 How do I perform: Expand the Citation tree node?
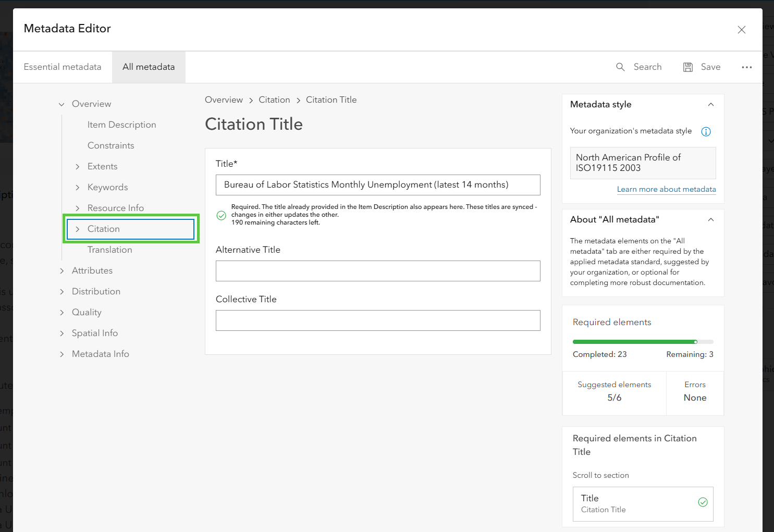(x=78, y=229)
